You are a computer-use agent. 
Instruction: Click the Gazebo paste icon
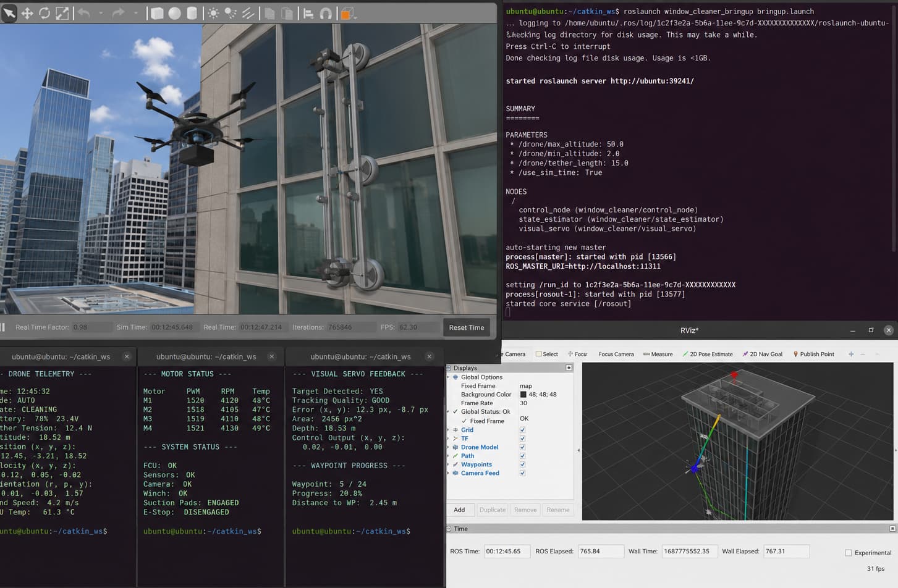(287, 13)
